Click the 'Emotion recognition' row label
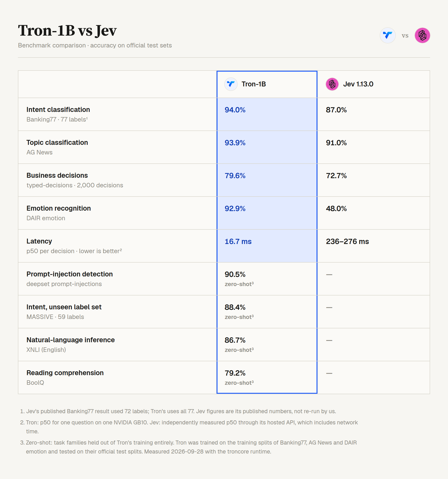Image resolution: width=448 pixels, height=479 pixels. [59, 208]
